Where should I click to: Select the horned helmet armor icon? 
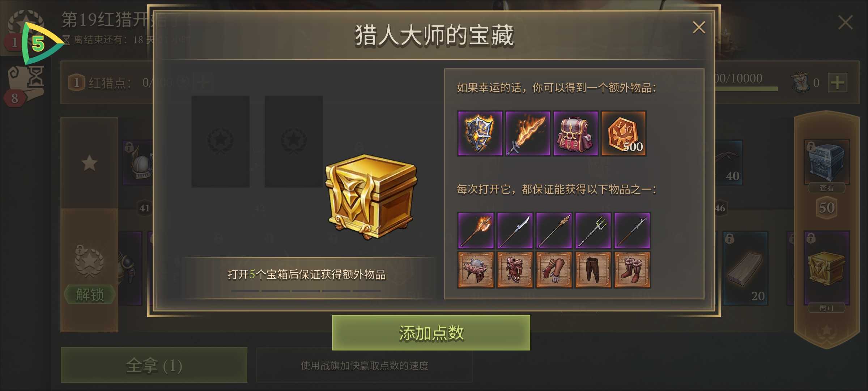click(x=476, y=270)
